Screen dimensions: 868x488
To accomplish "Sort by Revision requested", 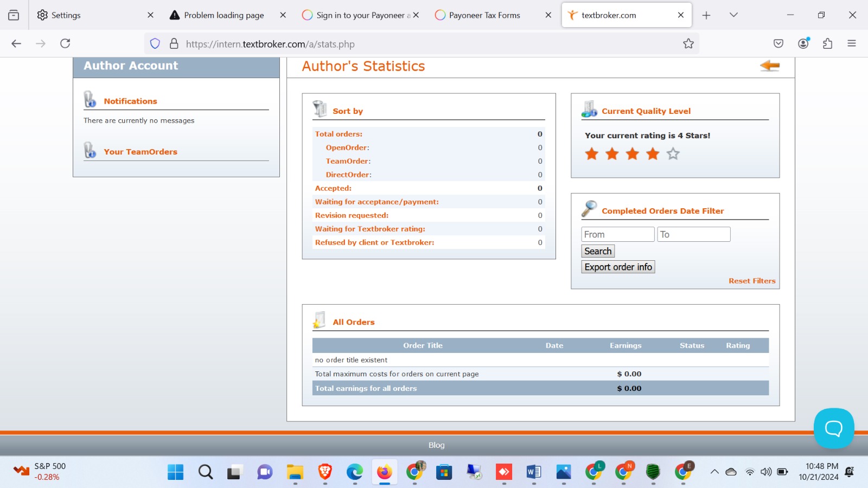I will click(352, 215).
